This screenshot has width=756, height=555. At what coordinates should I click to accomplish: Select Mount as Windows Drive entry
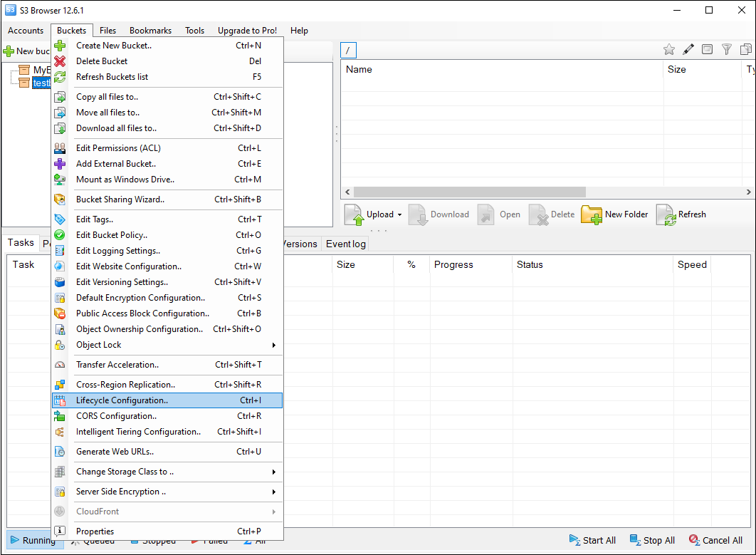(167, 180)
